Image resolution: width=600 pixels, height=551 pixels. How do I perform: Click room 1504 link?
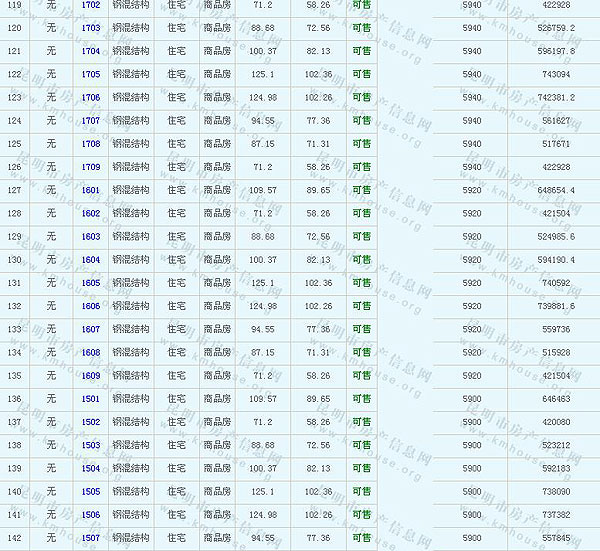tap(91, 468)
